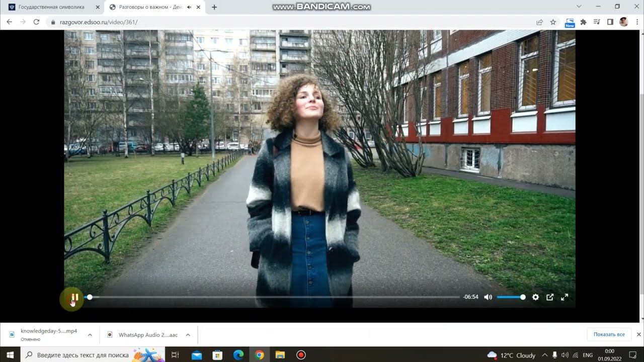This screenshot has width=644, height=362.
Task: Open the Extensions puzzle menu
Action: click(x=584, y=22)
